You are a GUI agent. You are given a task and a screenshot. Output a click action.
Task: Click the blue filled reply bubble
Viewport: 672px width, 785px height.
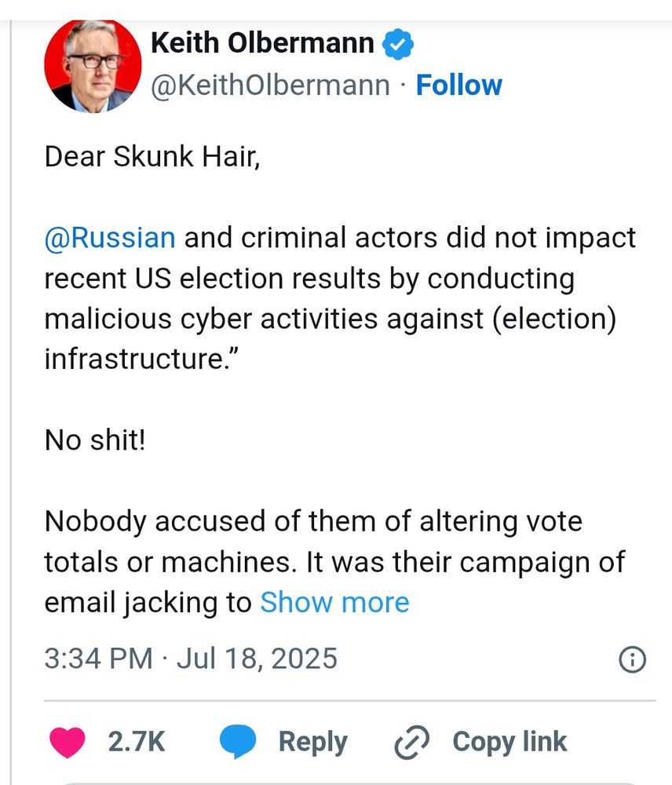coord(239,740)
